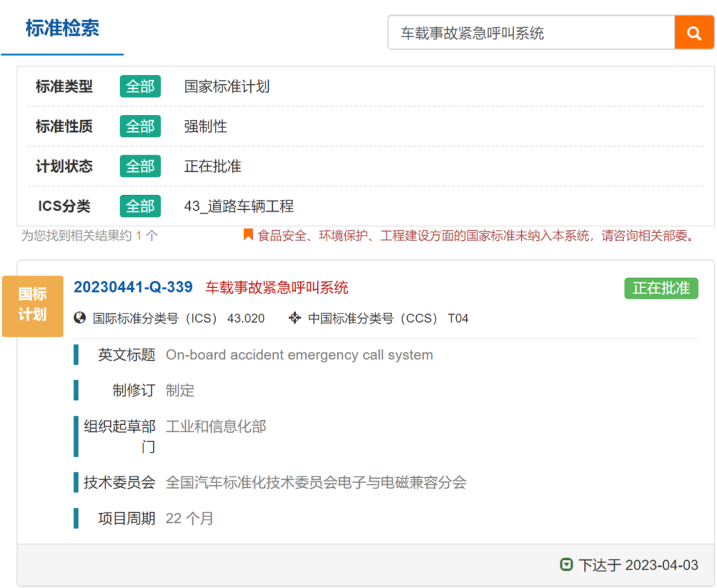Viewport: 717px width, 588px height.
Task: Click the orange bookmark icon before notice
Action: click(248, 235)
